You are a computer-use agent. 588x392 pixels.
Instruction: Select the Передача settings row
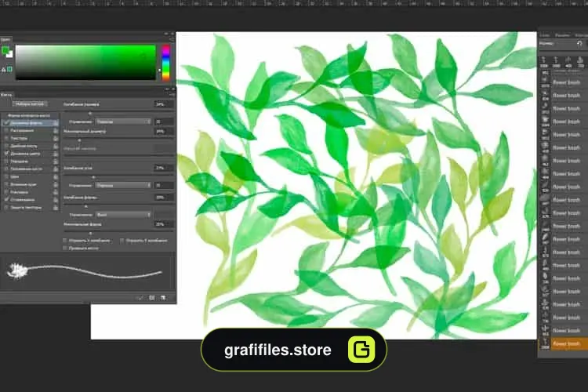(x=29, y=162)
